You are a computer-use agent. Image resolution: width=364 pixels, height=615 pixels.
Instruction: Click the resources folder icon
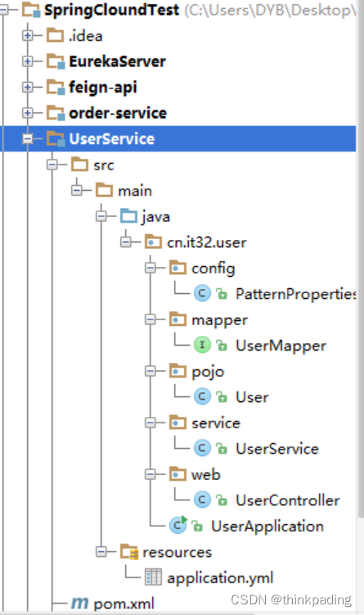[129, 552]
